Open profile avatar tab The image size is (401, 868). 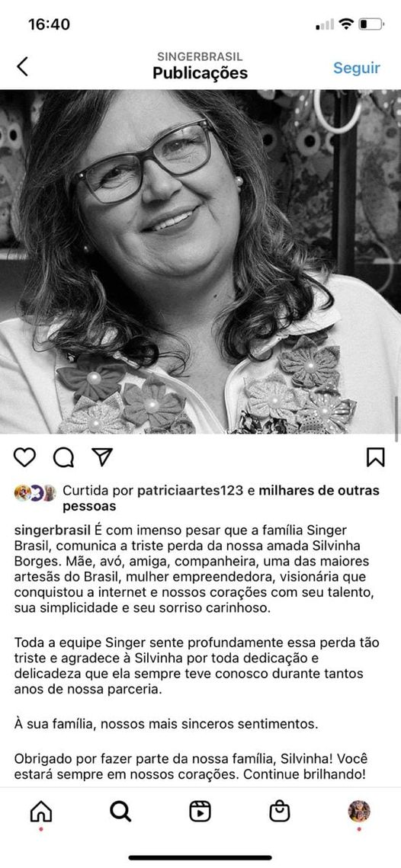click(x=359, y=811)
